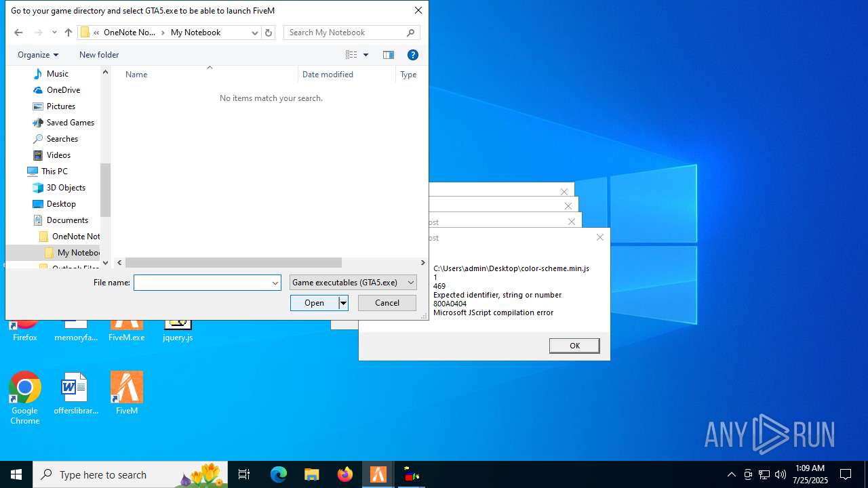Image resolution: width=868 pixels, height=488 pixels.
Task: Go back using the back arrow
Action: coord(18,33)
